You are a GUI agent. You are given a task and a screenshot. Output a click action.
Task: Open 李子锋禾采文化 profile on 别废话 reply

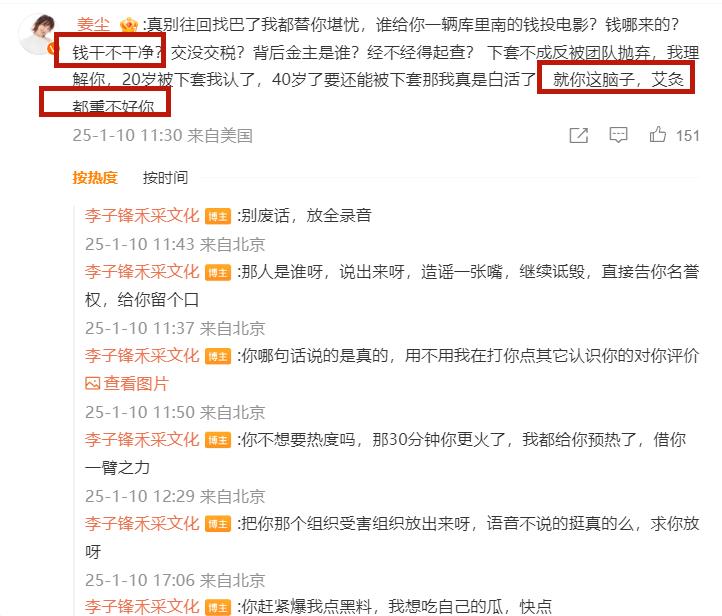(142, 215)
